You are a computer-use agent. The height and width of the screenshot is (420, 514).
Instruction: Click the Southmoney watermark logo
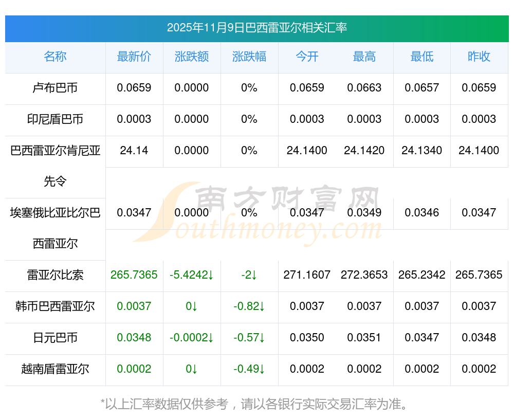point(257,212)
